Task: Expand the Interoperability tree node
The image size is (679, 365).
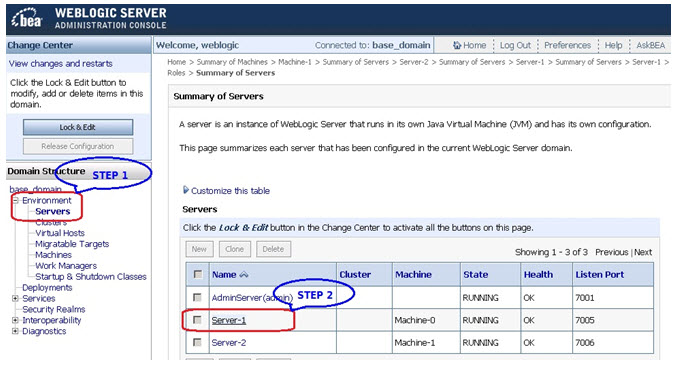Action: tap(15, 320)
